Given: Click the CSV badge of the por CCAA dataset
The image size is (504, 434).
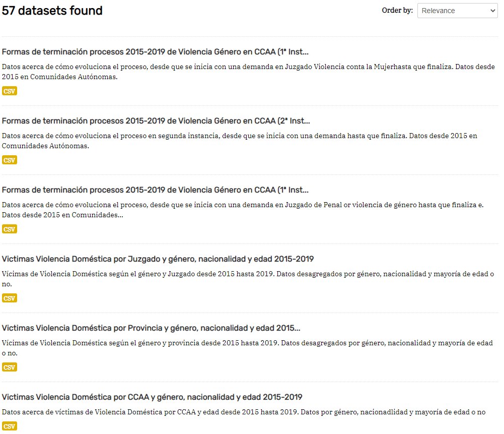Looking at the screenshot, I should [10, 426].
